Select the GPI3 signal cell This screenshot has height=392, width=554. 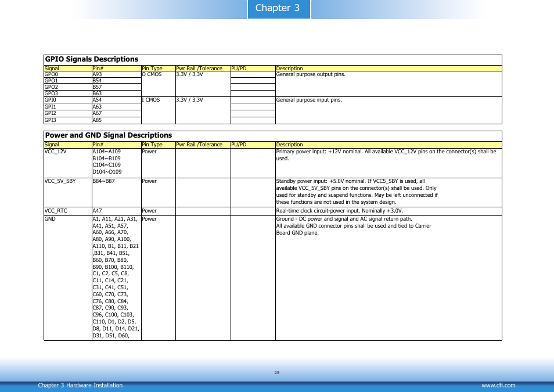(x=68, y=120)
